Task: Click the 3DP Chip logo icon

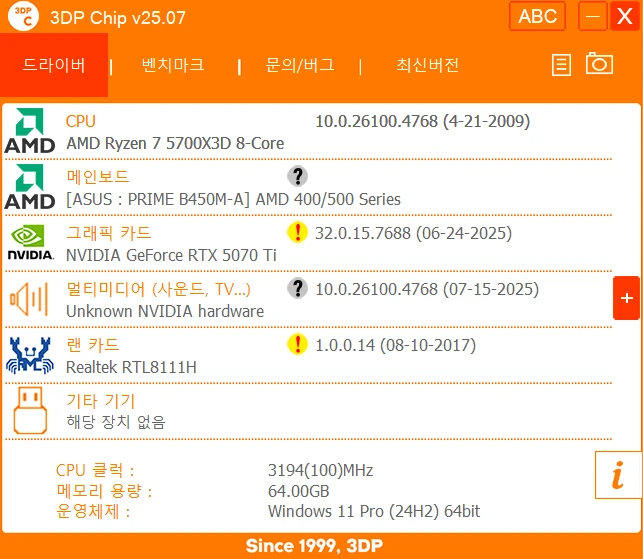Action: coord(23,16)
